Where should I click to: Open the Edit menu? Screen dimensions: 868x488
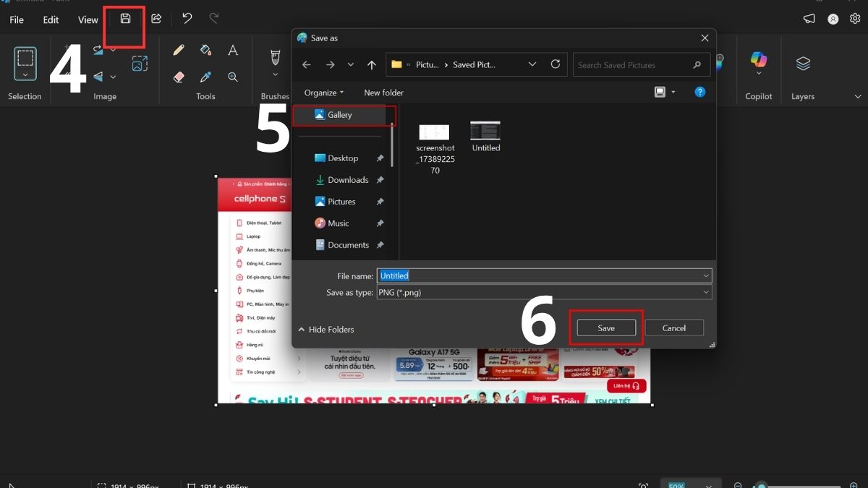coord(50,20)
